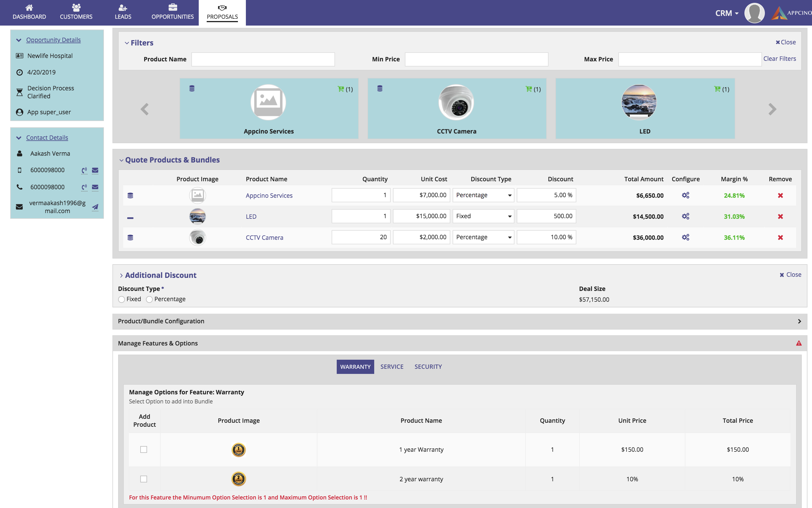
Task: Click send email icon next to vermaakash1996 address
Action: (x=95, y=207)
